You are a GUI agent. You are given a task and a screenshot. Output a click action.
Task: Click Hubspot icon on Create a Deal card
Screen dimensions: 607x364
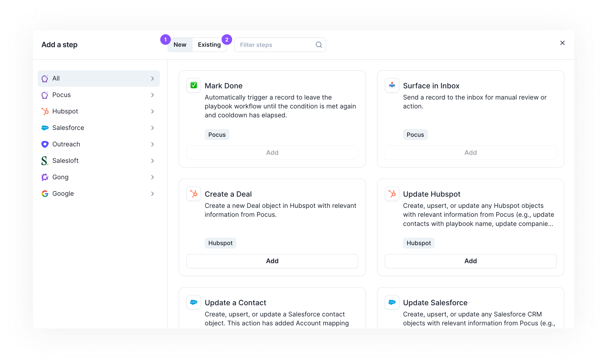[x=193, y=194]
